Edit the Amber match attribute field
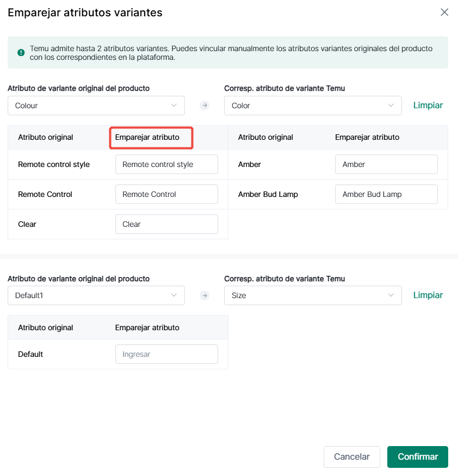Viewport: 458px width, 476px height. click(x=386, y=164)
